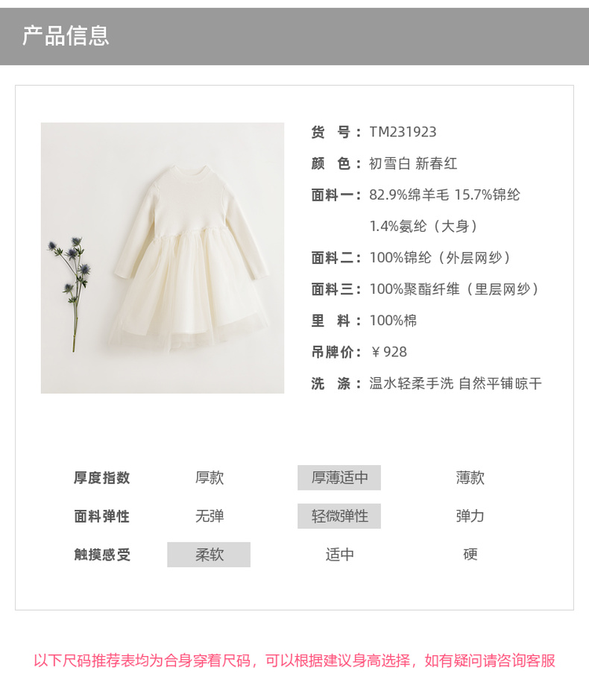Select 适中 touch feel option
Image resolution: width=589 pixels, height=700 pixels.
[x=339, y=555]
